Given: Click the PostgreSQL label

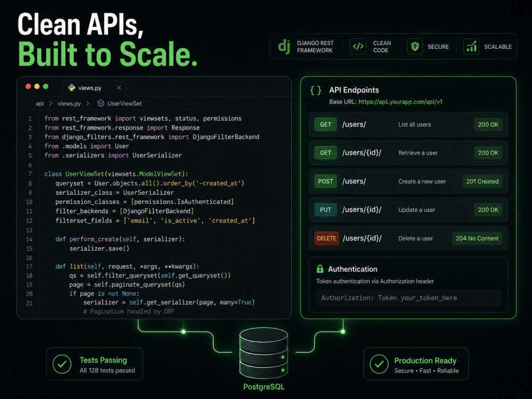Looking at the screenshot, I should (264, 387).
